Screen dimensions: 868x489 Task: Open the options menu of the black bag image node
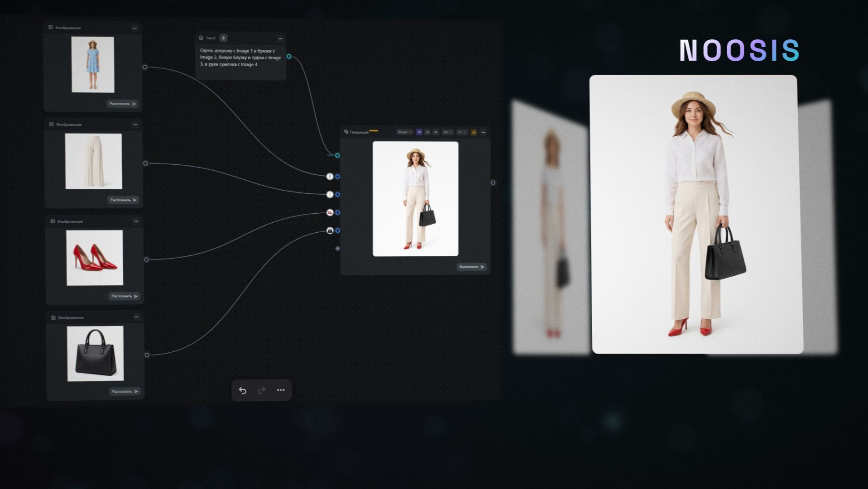point(136,317)
